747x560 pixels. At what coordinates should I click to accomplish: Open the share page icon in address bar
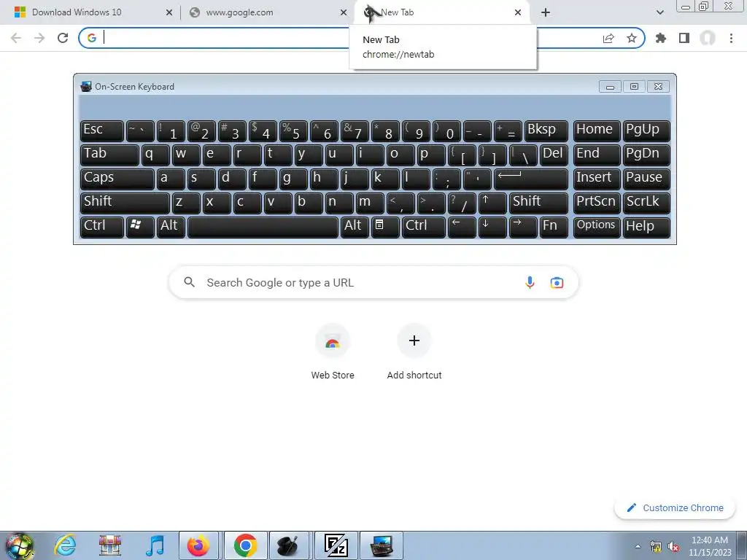pyautogui.click(x=608, y=38)
